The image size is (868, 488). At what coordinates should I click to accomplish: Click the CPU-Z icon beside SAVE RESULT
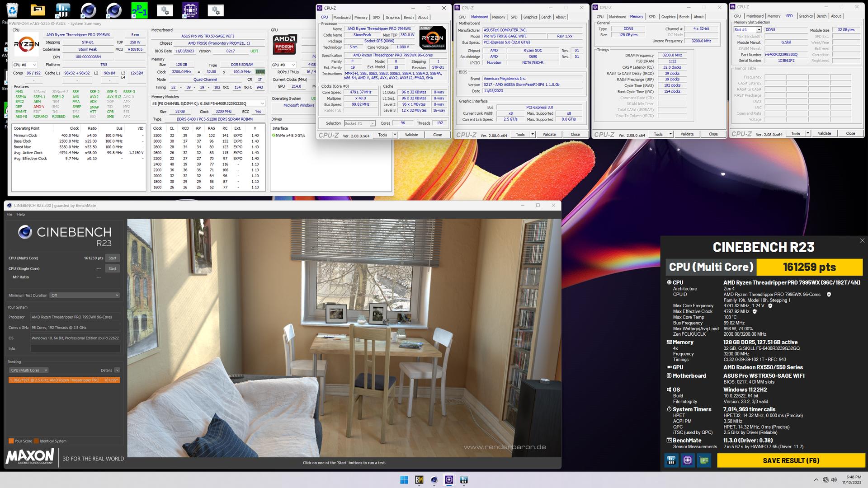pyautogui.click(x=688, y=460)
